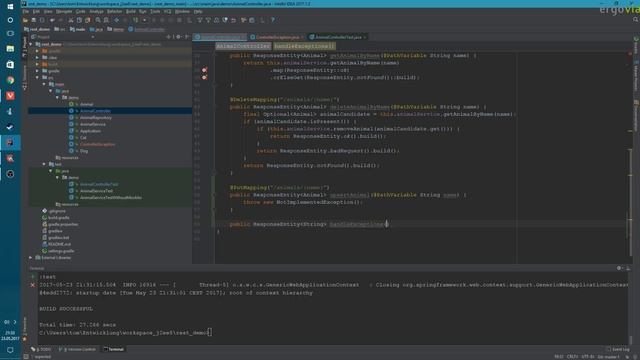Open the Terminal panel gear settings
Image resolution: width=640 pixels, height=360 pixels.
[619, 268]
